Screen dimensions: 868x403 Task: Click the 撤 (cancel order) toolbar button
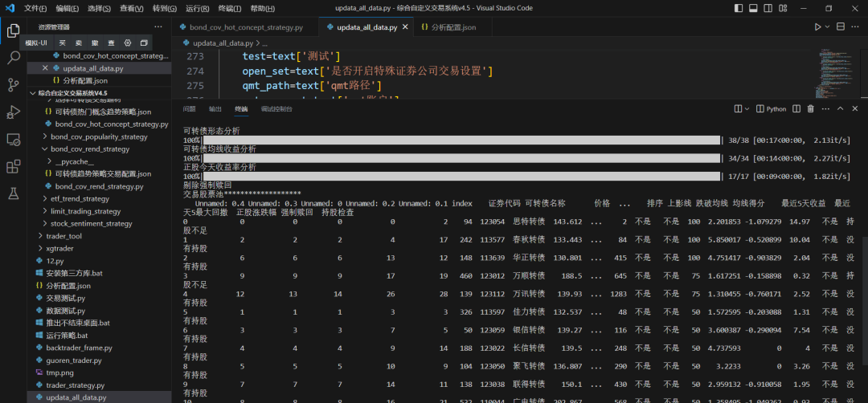click(x=95, y=43)
